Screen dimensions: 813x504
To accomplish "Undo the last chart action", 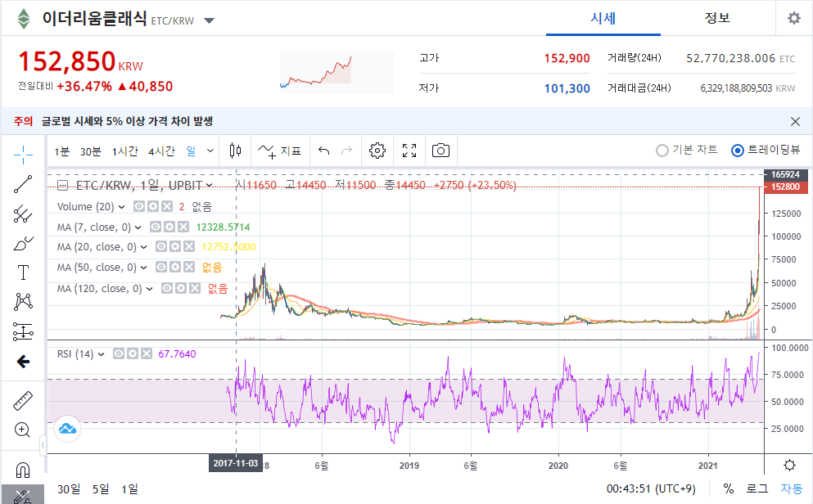I will tap(324, 151).
